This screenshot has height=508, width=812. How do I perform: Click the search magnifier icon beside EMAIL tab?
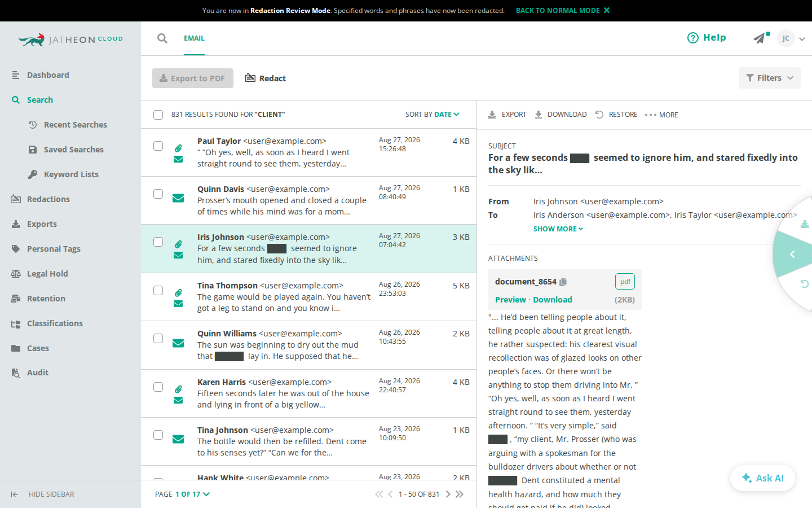click(162, 38)
